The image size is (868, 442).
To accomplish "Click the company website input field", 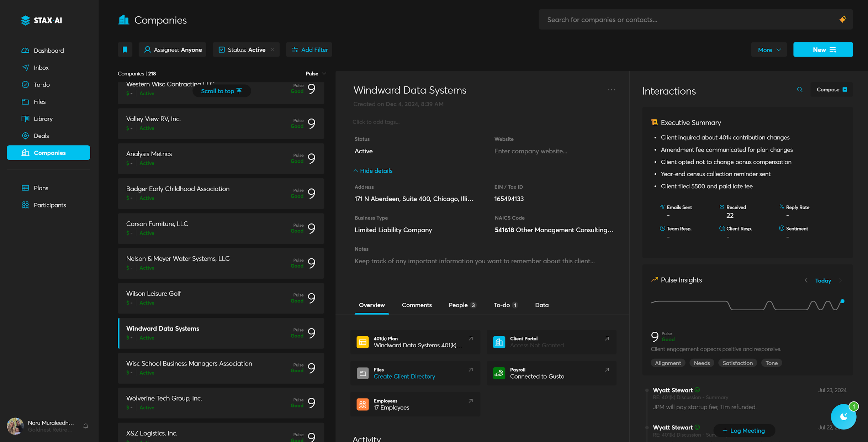I will click(x=530, y=151).
